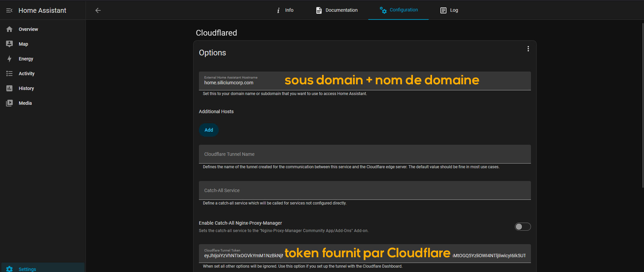Click the Add hosts button
This screenshot has height=272, width=644.
(209, 130)
